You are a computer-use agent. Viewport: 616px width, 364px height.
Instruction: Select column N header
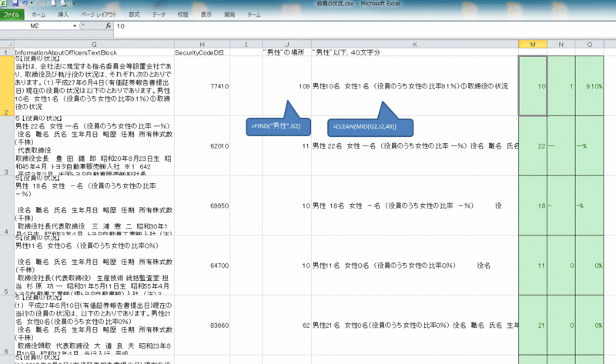(x=561, y=45)
